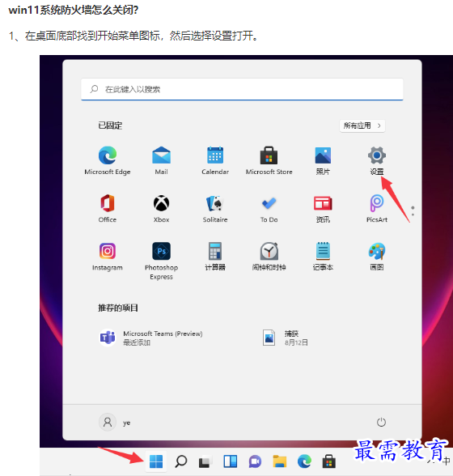Open File Explorer from taskbar
453x476 pixels.
[279, 461]
